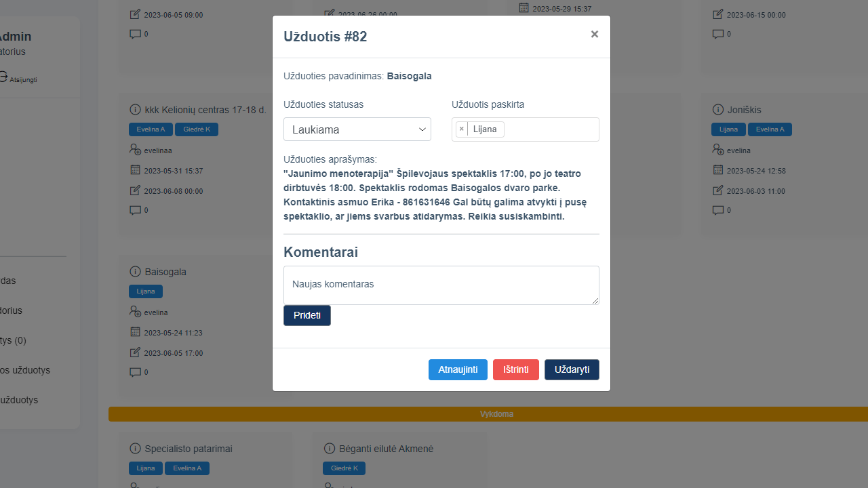Click the Vykdoma section header bar

pos(488,414)
